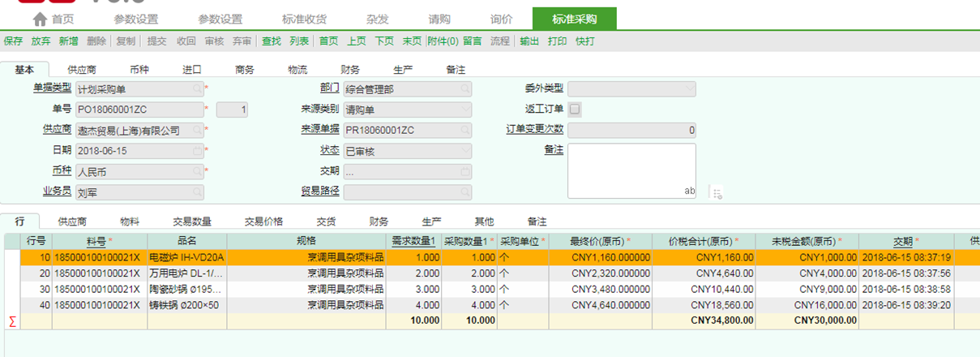Screen dimensions: 980x357
Task: Expand the 来源类别 dropdown
Action: point(465,109)
